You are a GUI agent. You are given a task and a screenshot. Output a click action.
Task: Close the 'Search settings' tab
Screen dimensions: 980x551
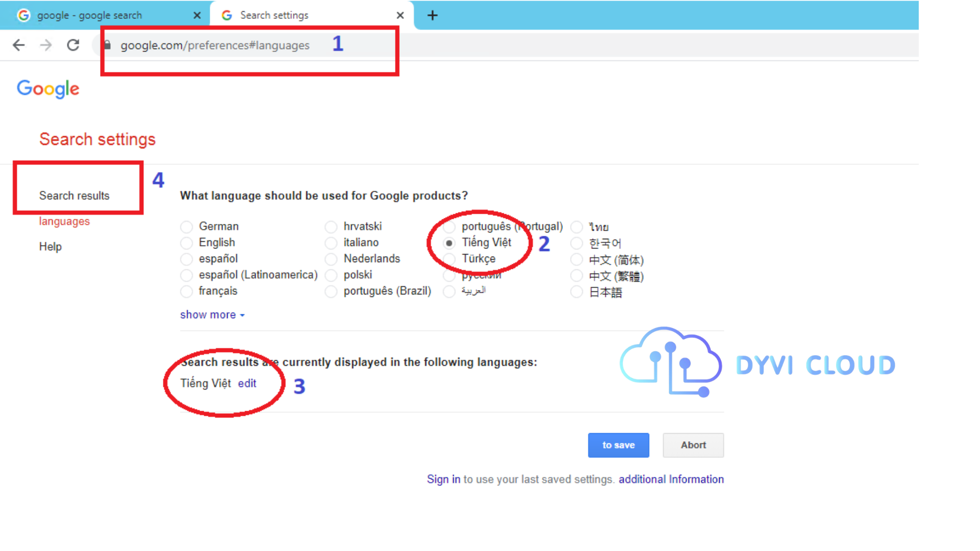(x=400, y=15)
